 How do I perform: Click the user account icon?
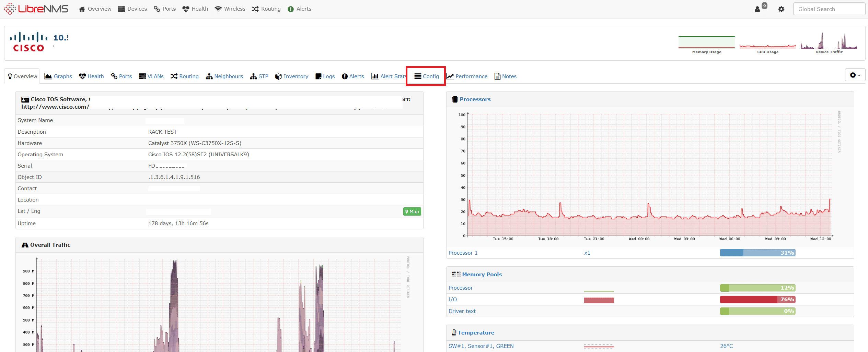[757, 9]
